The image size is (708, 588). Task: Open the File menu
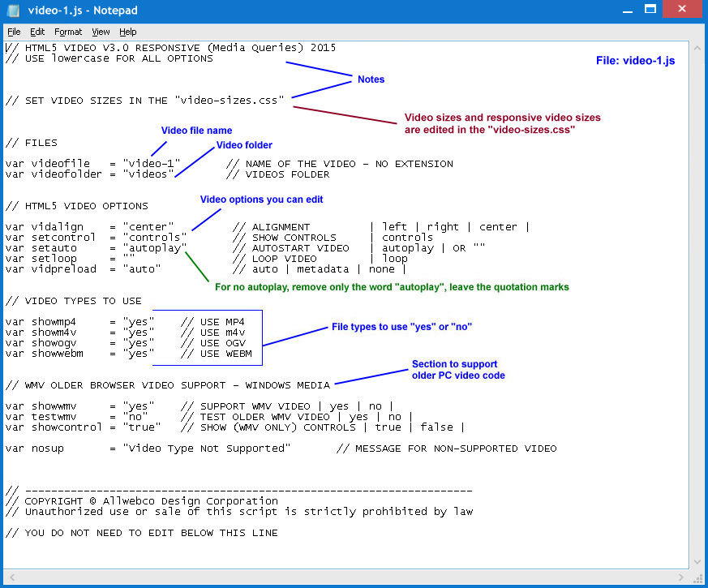(14, 32)
